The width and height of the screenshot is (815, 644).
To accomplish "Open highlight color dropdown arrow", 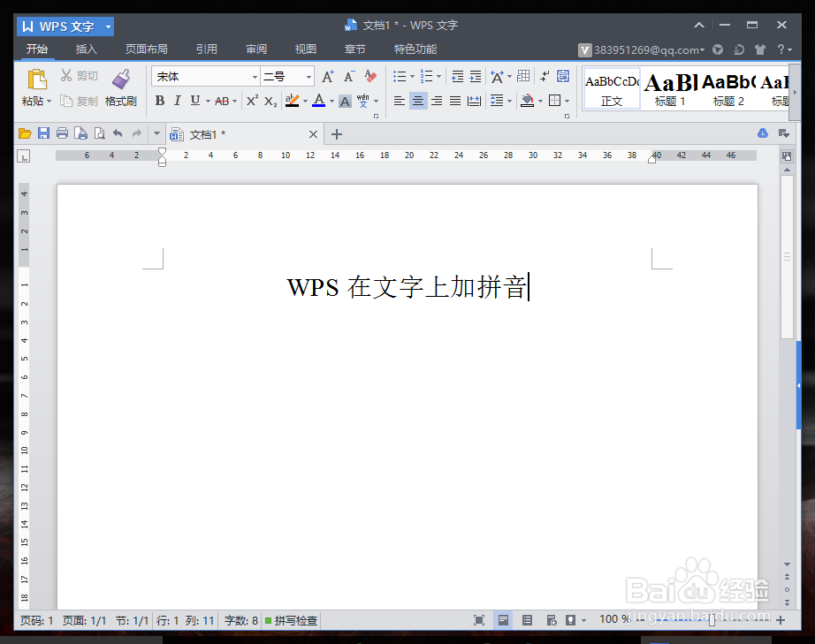I will (305, 102).
